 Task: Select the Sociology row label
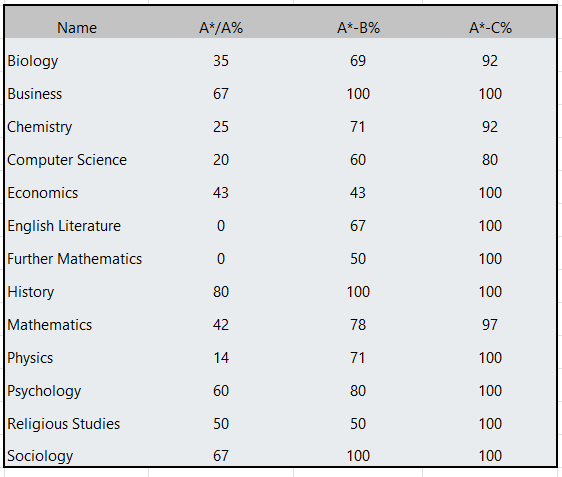pyautogui.click(x=40, y=456)
